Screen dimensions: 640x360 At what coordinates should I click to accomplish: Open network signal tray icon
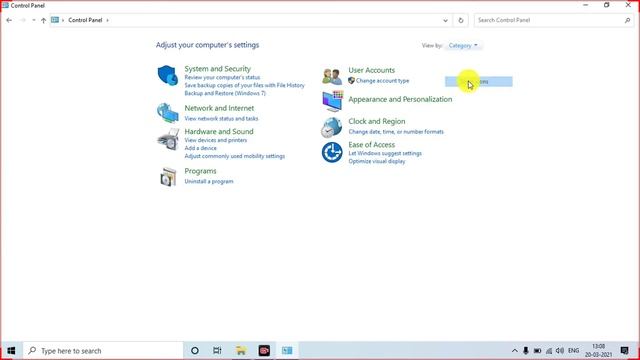549,351
